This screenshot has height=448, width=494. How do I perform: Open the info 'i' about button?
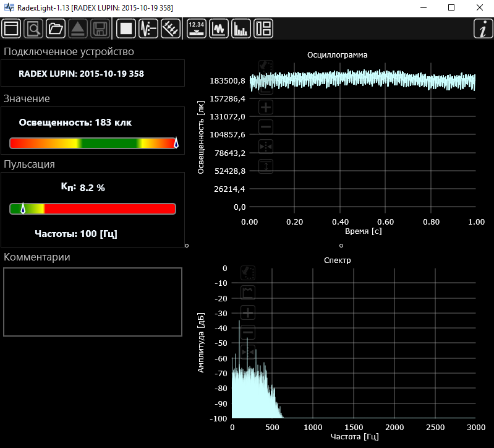pyautogui.click(x=482, y=29)
